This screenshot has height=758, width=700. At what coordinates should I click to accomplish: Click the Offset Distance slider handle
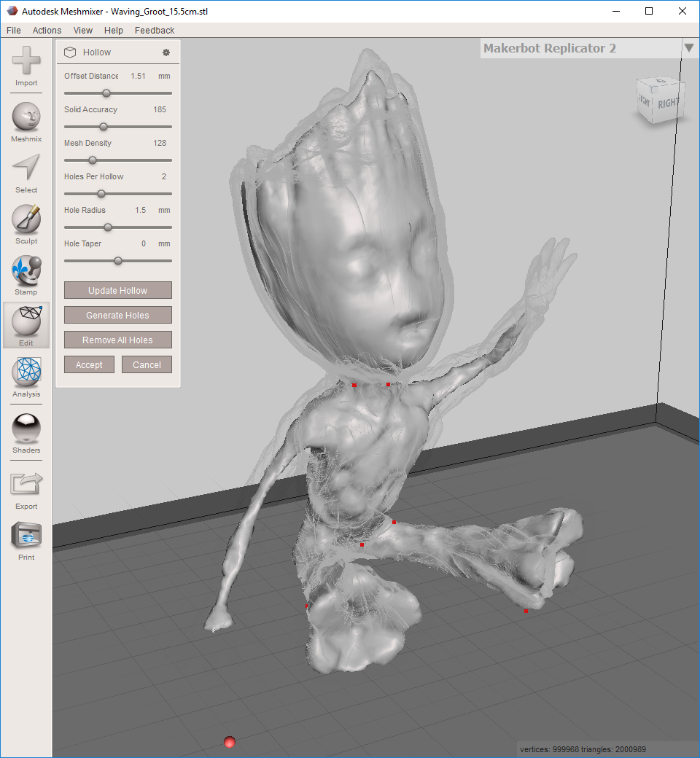[106, 93]
